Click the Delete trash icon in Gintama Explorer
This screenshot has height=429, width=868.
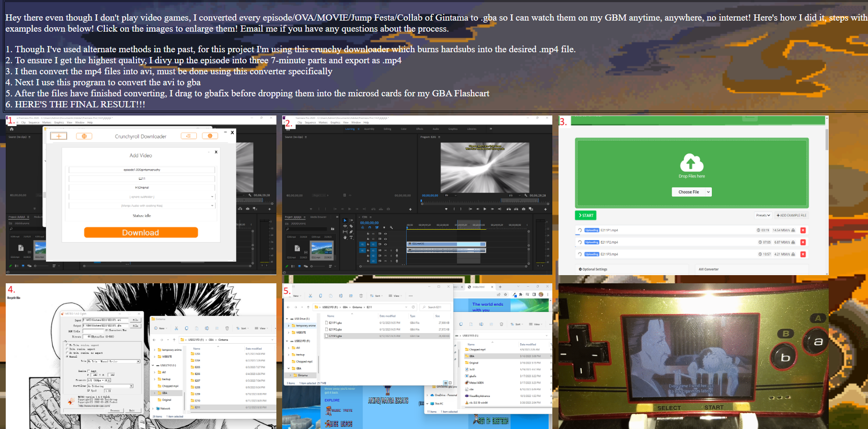[x=227, y=328]
